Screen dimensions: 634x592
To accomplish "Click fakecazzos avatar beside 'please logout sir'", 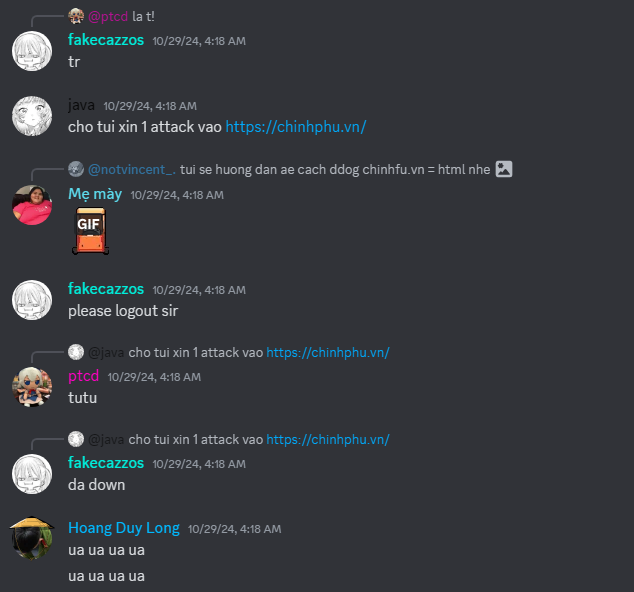I will click(x=32, y=300).
